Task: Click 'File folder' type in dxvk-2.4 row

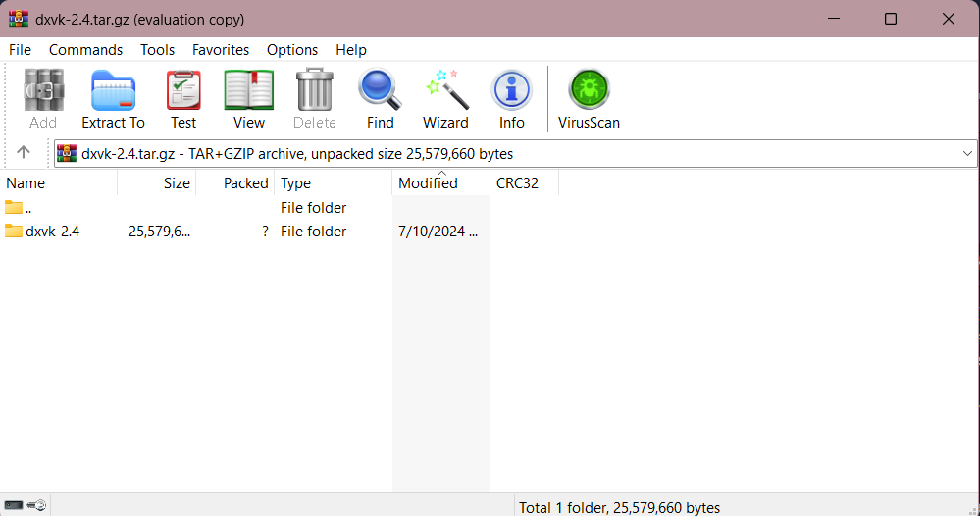Action: 313,232
